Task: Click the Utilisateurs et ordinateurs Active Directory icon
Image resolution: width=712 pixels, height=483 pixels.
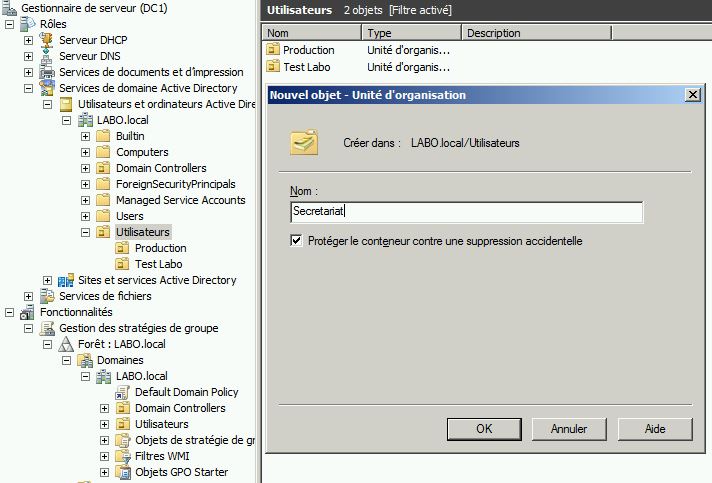Action: click(x=66, y=104)
